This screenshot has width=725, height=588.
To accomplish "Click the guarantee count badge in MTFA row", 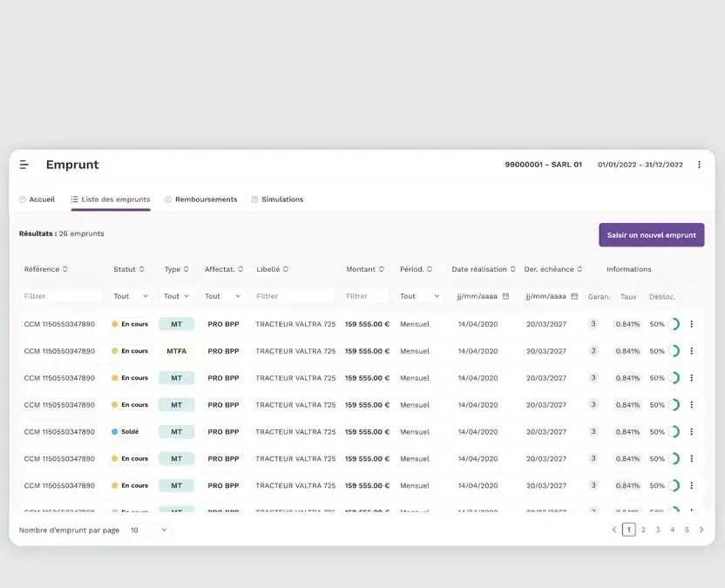I will click(x=593, y=351).
